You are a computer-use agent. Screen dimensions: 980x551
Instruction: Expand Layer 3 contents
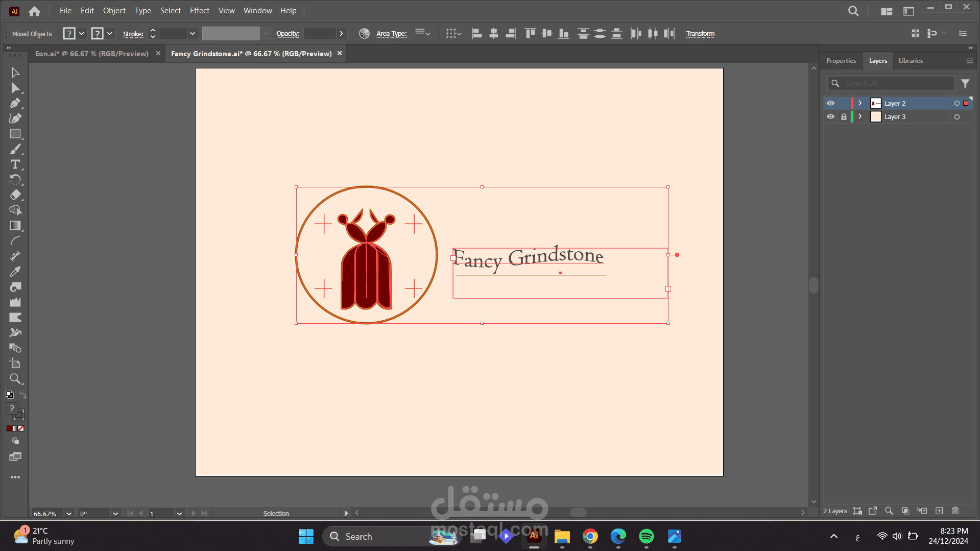pos(860,116)
